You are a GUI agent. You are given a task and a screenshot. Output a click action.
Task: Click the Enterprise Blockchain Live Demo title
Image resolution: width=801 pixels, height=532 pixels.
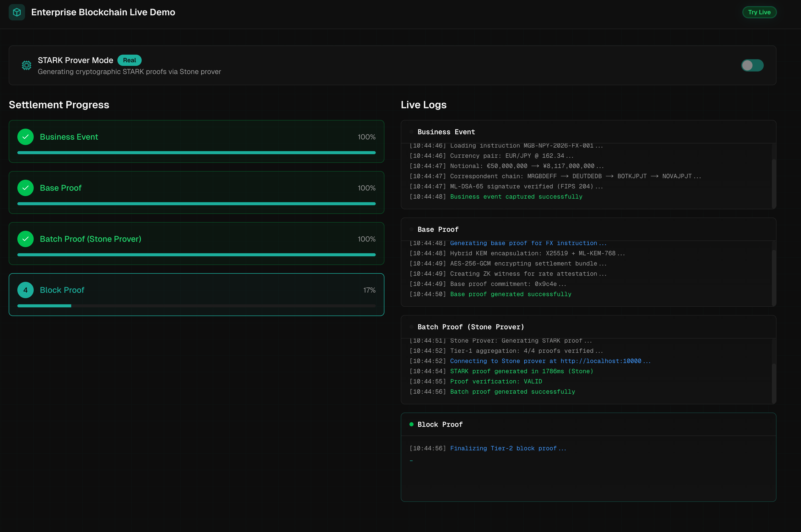(x=103, y=12)
